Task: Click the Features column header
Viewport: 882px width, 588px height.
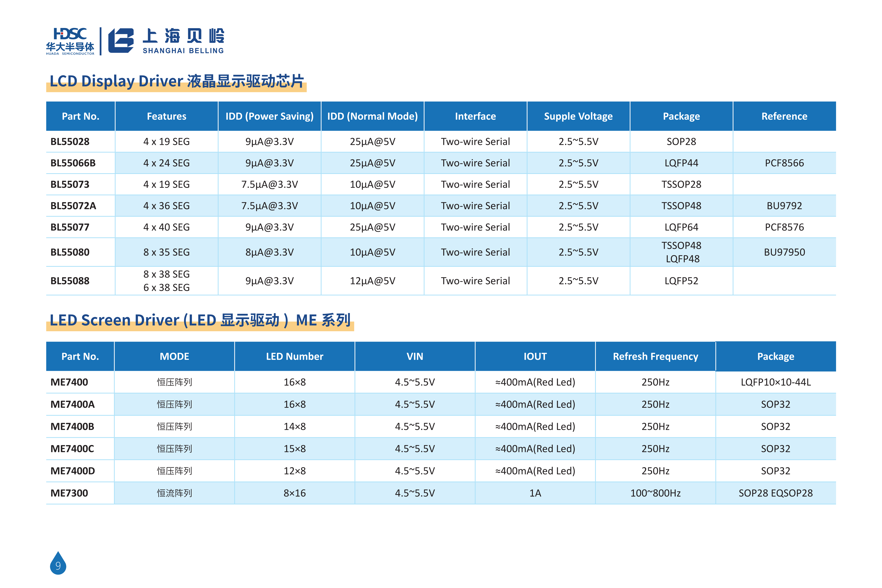Action: click(x=167, y=116)
